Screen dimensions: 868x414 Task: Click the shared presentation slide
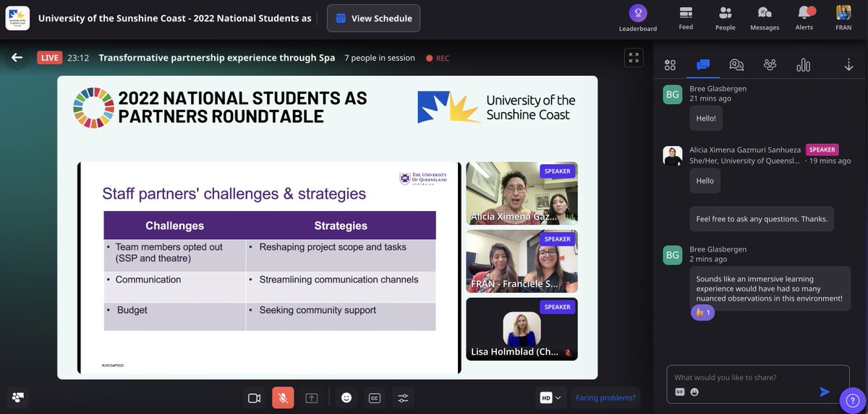pos(269,268)
